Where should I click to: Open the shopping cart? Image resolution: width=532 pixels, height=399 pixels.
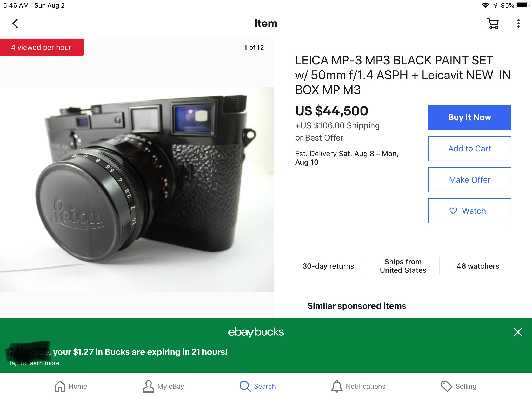(493, 23)
